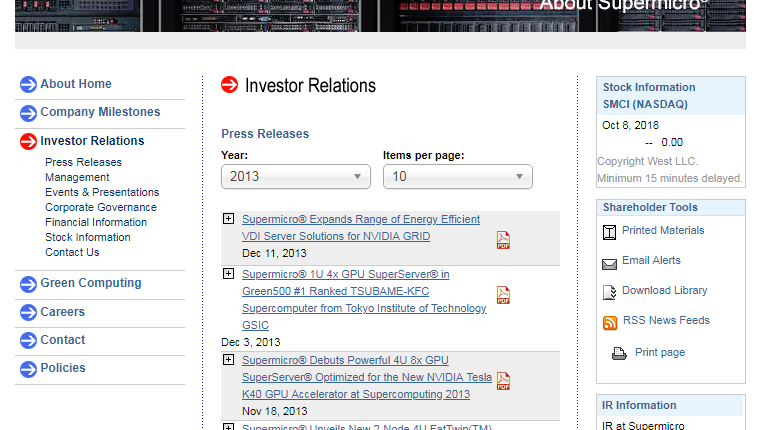
Task: Click the arrow icon beside Careers
Action: pyautogui.click(x=28, y=312)
